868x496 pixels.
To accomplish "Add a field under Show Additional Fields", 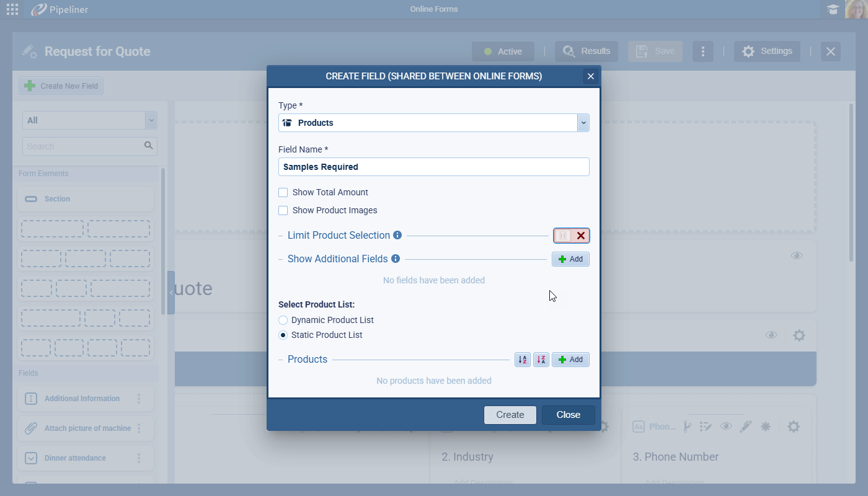I will (x=570, y=259).
